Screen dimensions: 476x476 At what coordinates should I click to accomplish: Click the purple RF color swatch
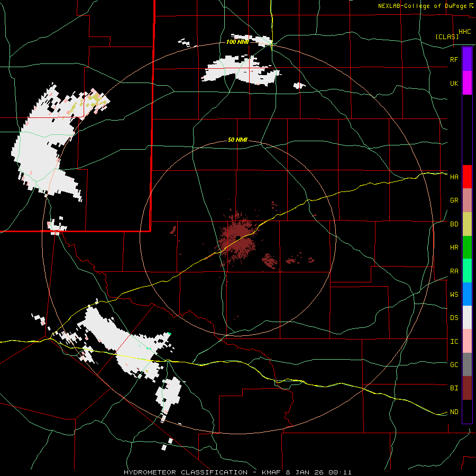467,59
